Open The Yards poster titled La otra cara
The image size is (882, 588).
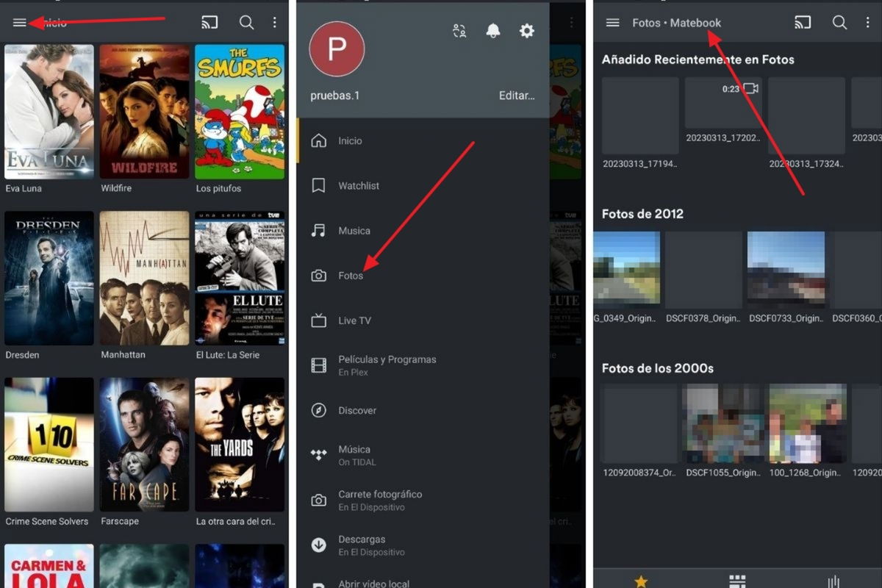point(240,445)
